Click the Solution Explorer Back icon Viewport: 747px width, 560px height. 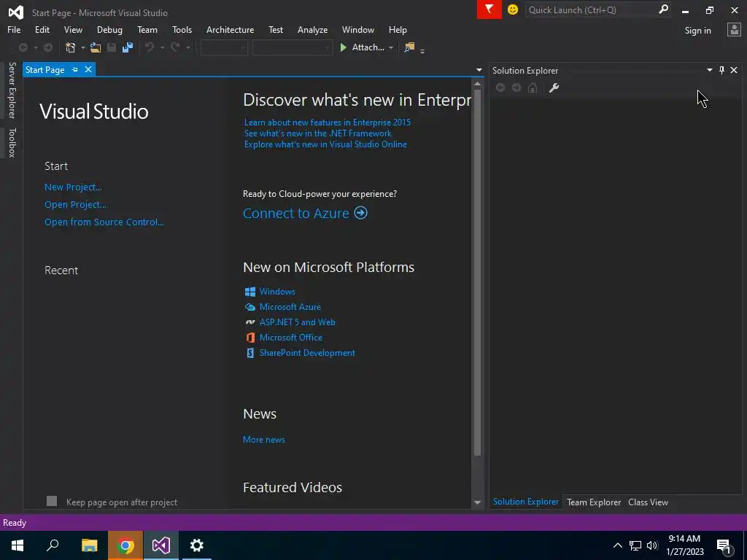click(x=500, y=87)
